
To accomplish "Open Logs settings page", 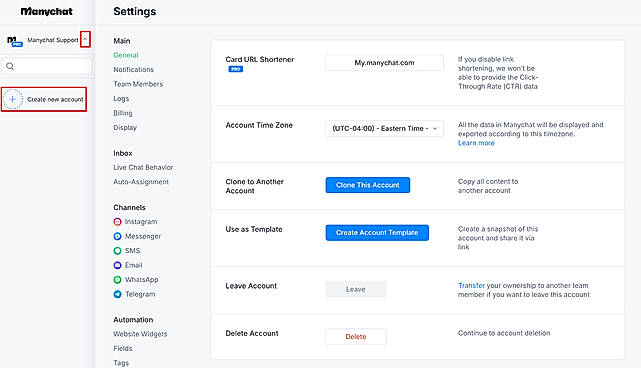I will [121, 99].
